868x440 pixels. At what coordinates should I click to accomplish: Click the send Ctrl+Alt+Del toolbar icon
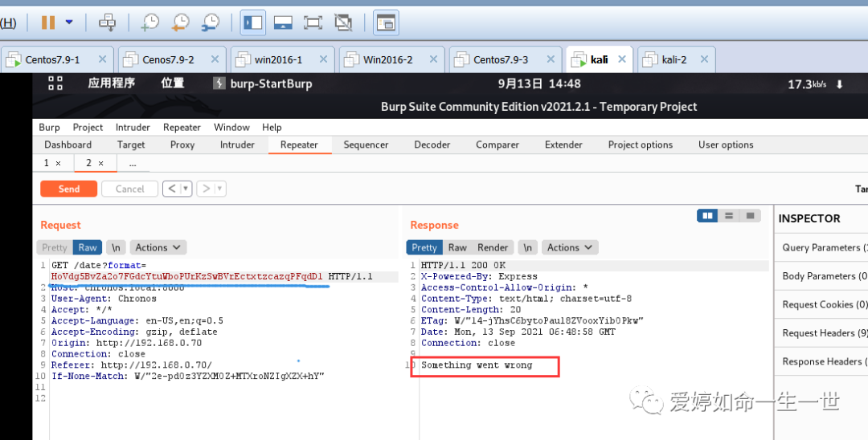coord(107,22)
